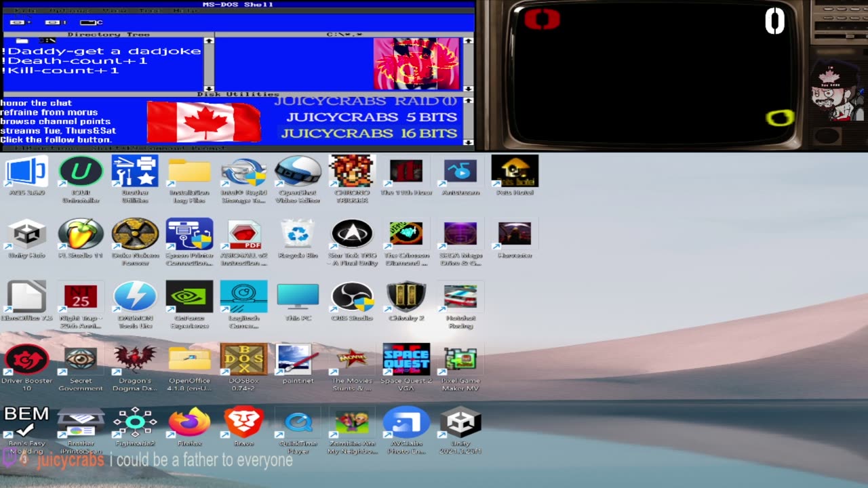Open Driver Booster 10
Viewport: 868px width, 488px height.
(x=27, y=367)
